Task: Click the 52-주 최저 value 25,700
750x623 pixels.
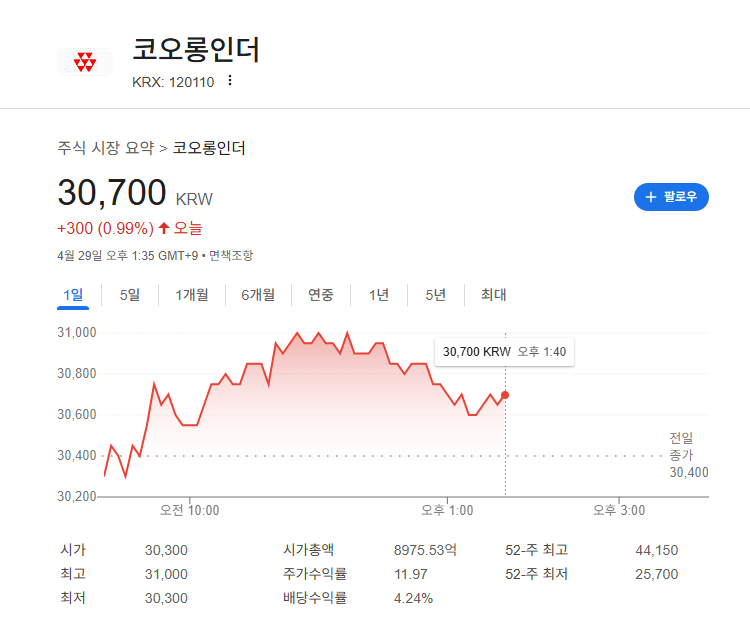Action: (x=657, y=574)
